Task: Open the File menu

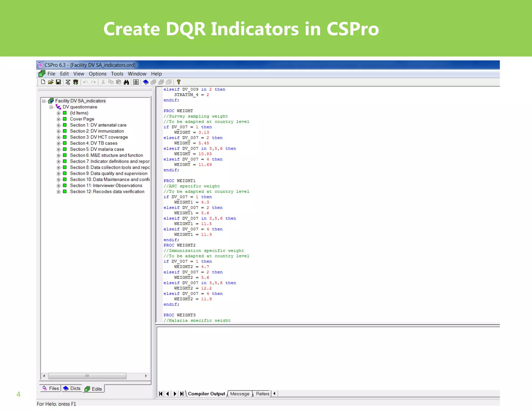Action: tap(51, 74)
